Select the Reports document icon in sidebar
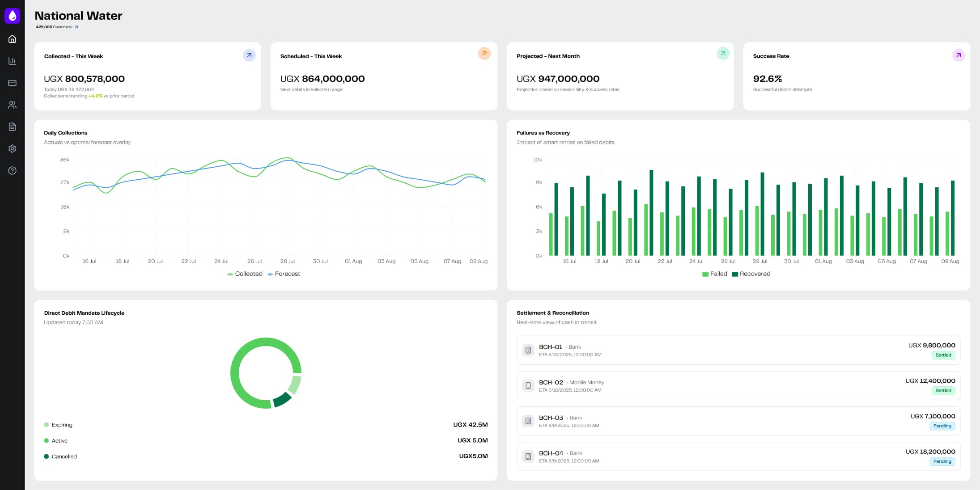The image size is (980, 490). [x=12, y=127]
